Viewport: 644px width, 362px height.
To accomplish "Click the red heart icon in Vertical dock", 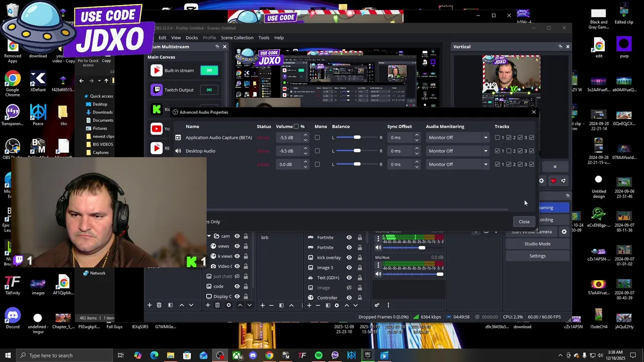I will [x=553, y=181].
